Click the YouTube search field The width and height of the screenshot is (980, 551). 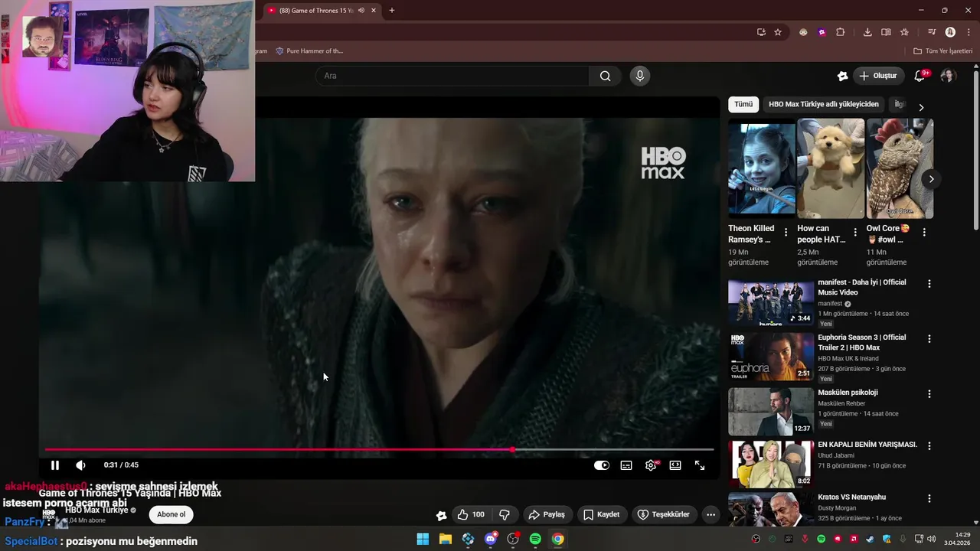click(x=452, y=76)
